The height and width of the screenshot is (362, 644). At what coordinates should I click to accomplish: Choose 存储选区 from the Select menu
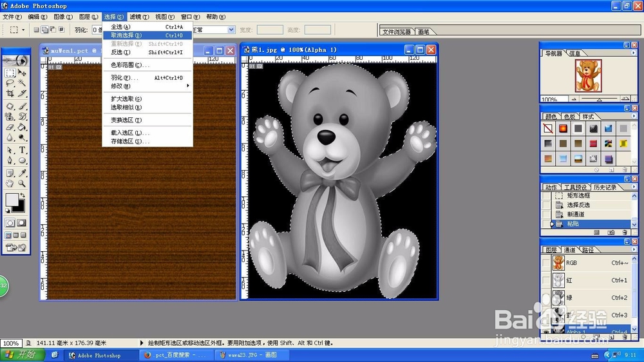coord(147,141)
